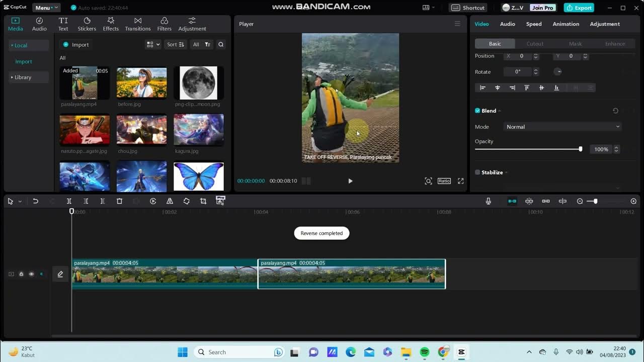Open the All filter dropdown
The width and height of the screenshot is (644, 362).
click(202, 45)
